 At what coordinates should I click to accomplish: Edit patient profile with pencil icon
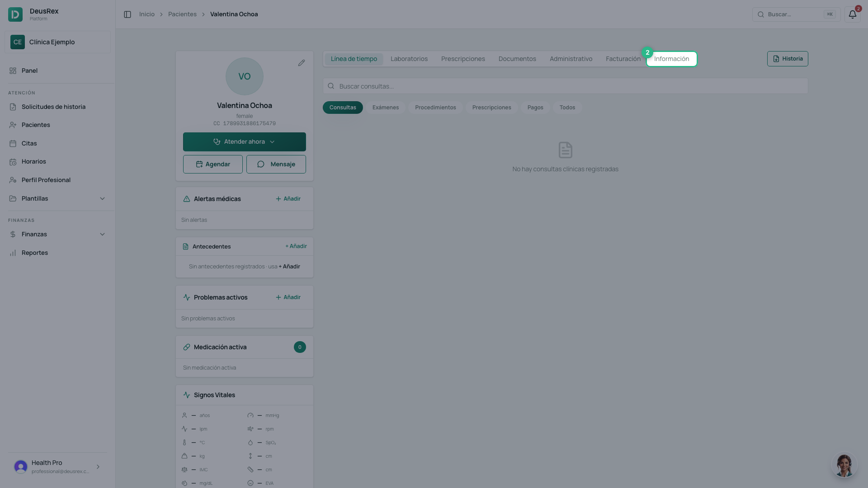[x=302, y=63]
